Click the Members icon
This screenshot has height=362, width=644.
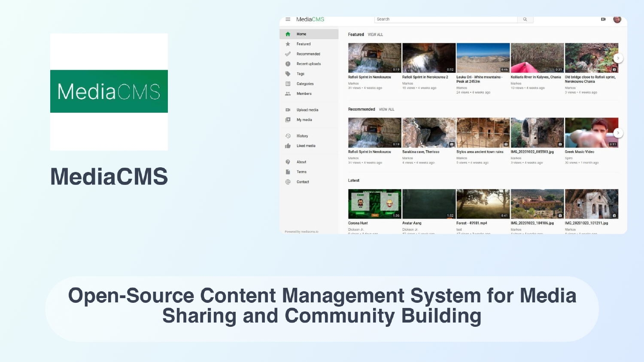(x=288, y=94)
